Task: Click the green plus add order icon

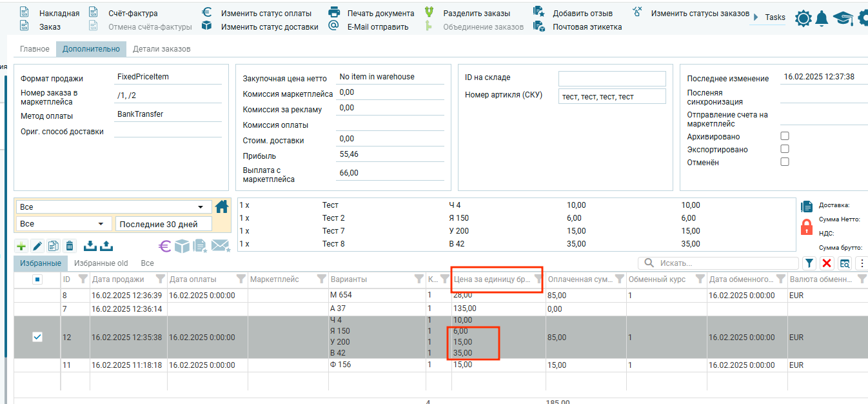Action: coord(21,246)
